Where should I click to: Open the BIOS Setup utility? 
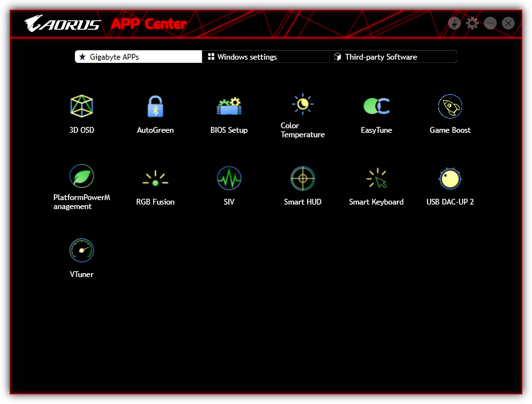[x=229, y=106]
